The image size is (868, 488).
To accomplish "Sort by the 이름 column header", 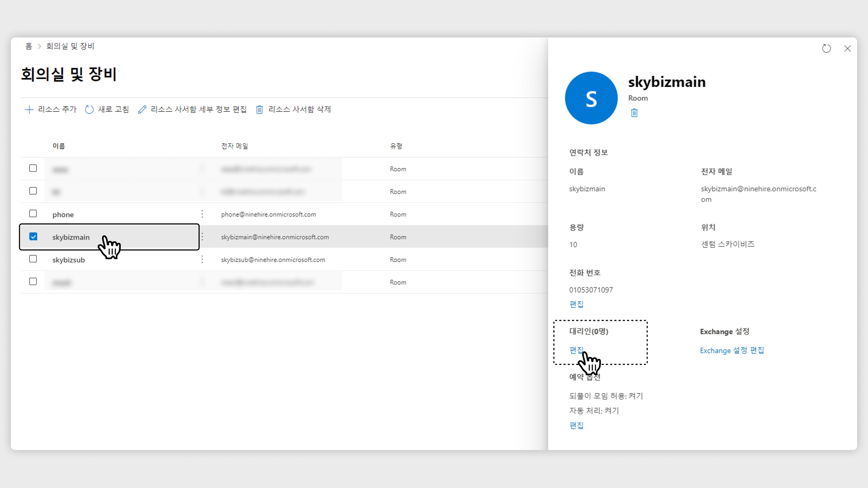I will point(59,146).
